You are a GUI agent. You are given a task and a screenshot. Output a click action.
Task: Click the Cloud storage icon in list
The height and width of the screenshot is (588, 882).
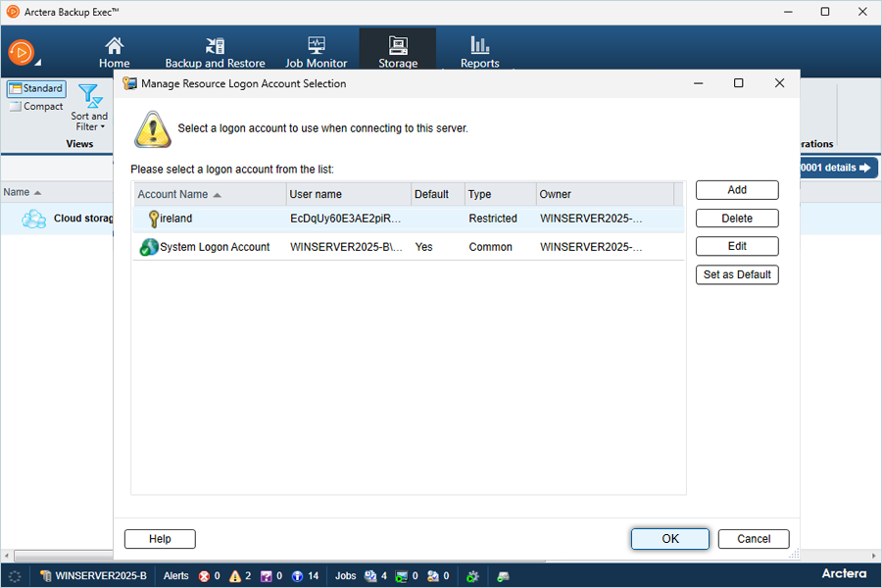coord(34,219)
